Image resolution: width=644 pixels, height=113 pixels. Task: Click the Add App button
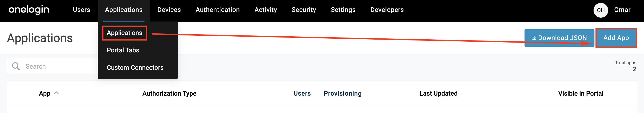[x=616, y=38]
